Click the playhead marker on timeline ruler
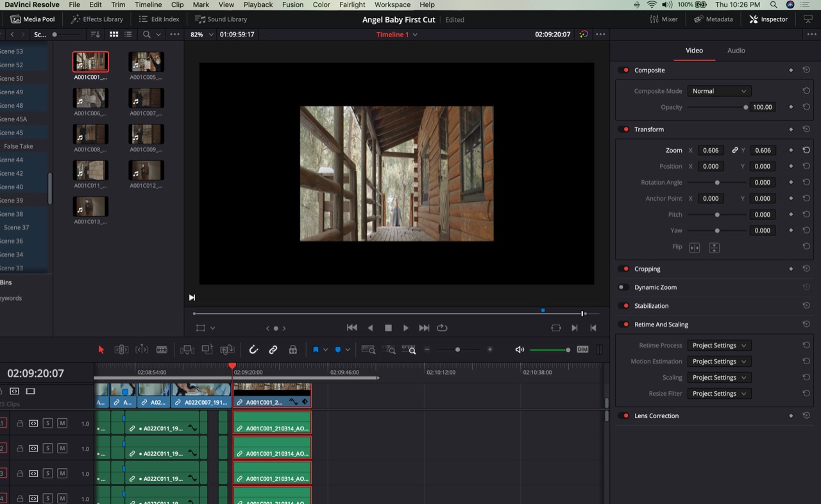Viewport: 821px width, 504px height. [232, 365]
